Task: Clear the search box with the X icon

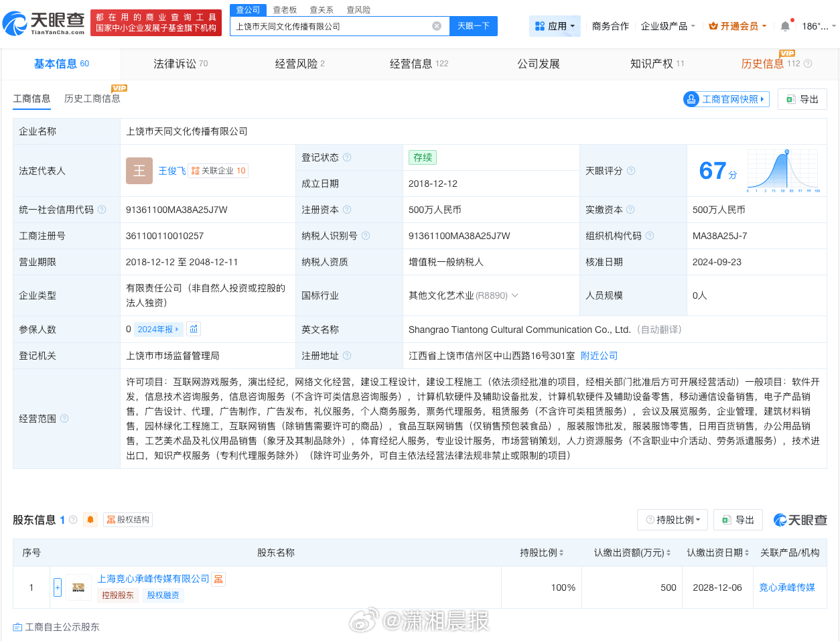Action: coord(437,26)
